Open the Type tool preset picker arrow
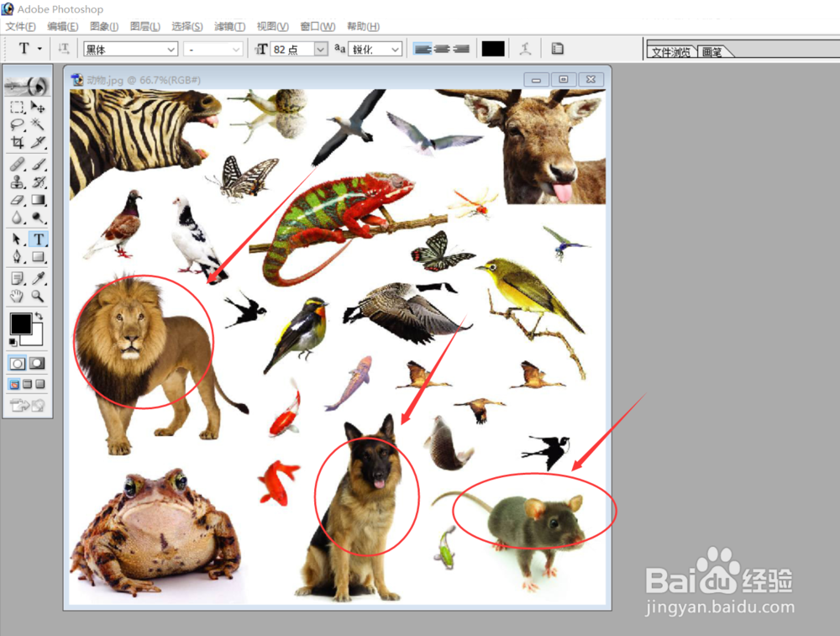 39,49
